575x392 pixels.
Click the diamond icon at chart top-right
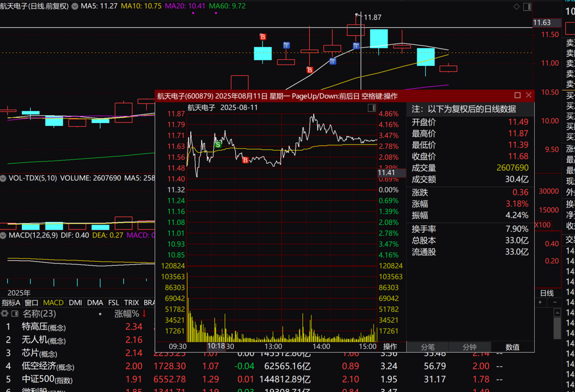[x=516, y=6]
